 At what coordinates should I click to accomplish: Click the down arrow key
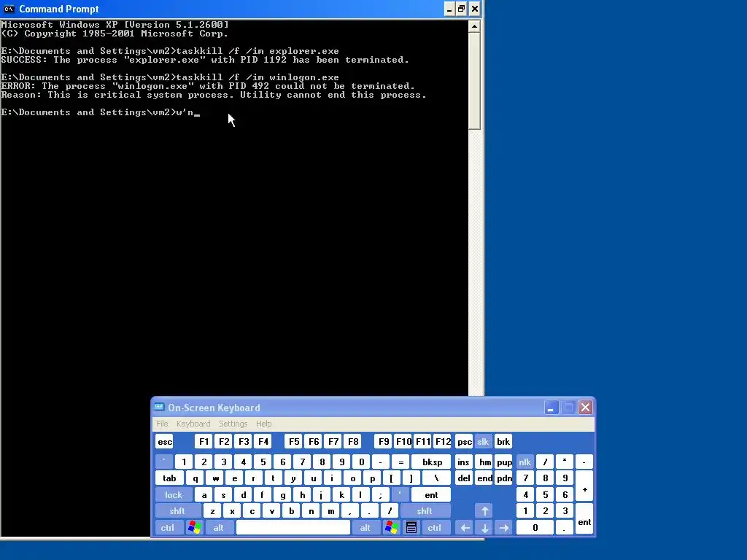(484, 528)
